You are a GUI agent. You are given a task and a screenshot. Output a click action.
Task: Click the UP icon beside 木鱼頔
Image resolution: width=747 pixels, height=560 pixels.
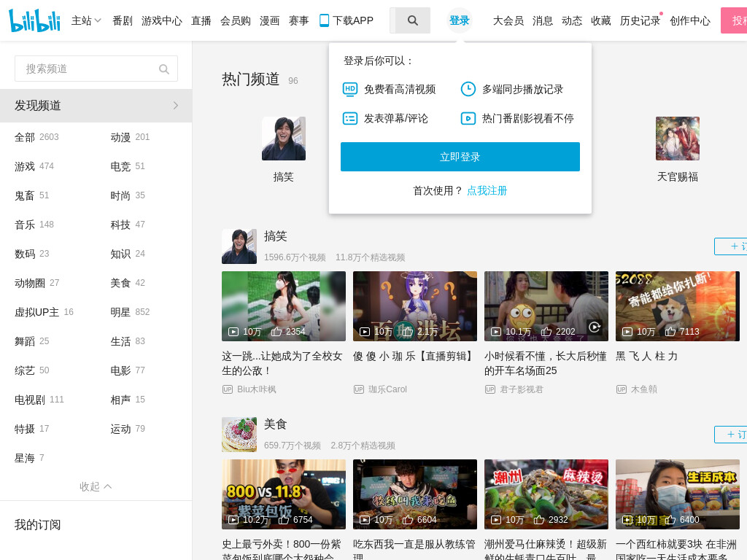pos(622,389)
